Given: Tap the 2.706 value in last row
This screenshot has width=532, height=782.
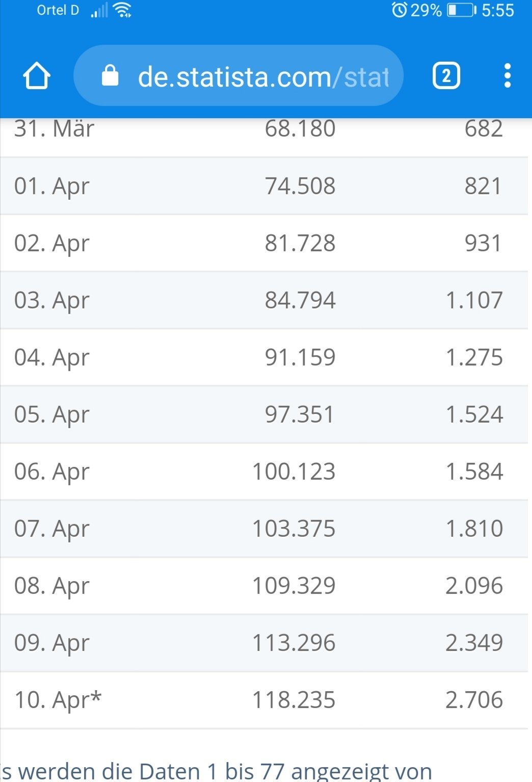Looking at the screenshot, I should click(474, 700).
